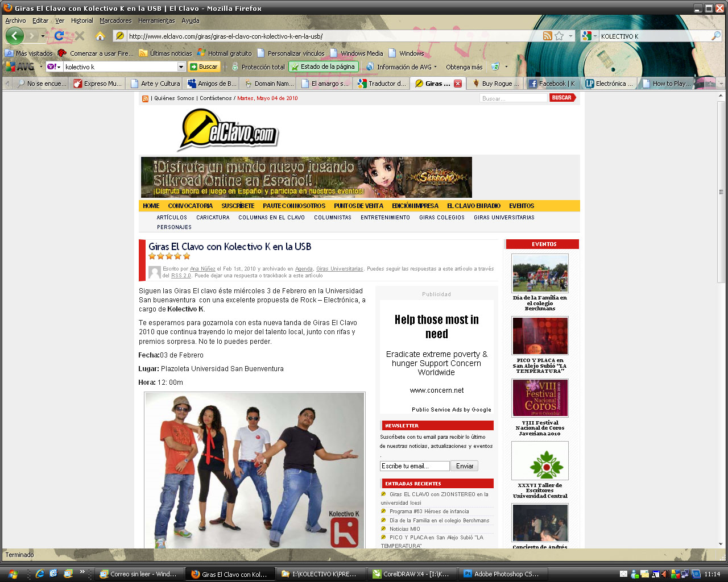Click Protección total on the AVG toolbar
The height and width of the screenshot is (582, 728).
click(258, 67)
